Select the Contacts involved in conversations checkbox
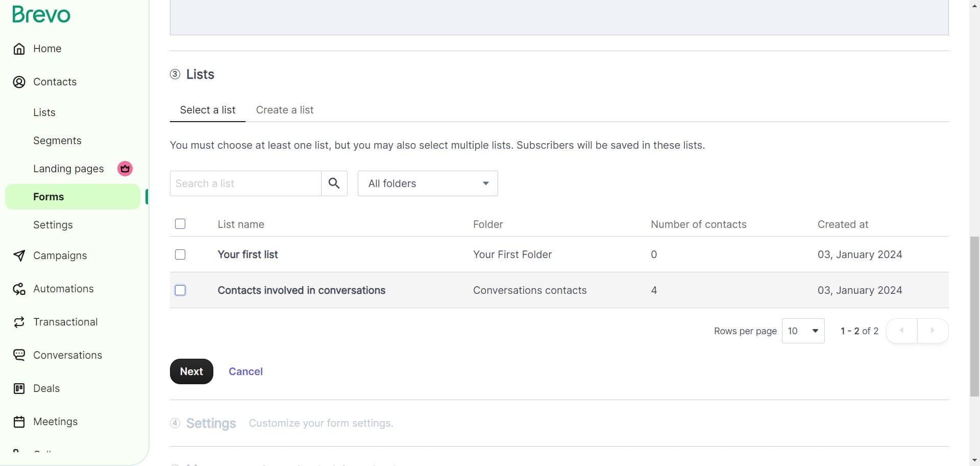This screenshot has width=980, height=466. click(x=180, y=290)
